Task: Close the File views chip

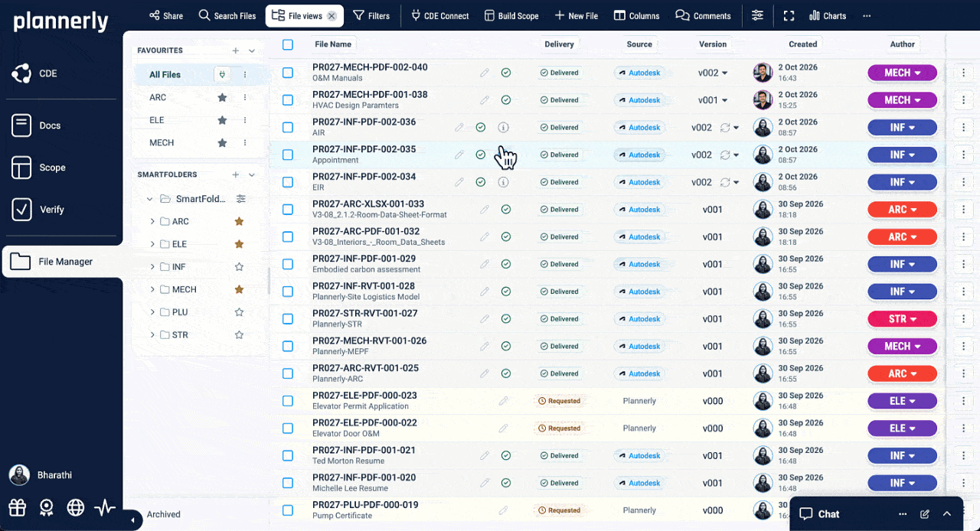Action: [x=332, y=16]
